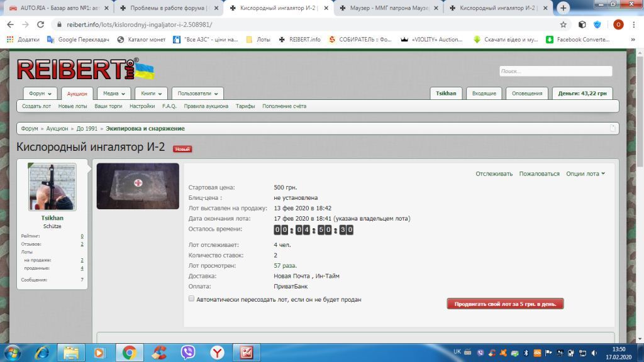Open the Опции лота dropdown

[x=586, y=173]
